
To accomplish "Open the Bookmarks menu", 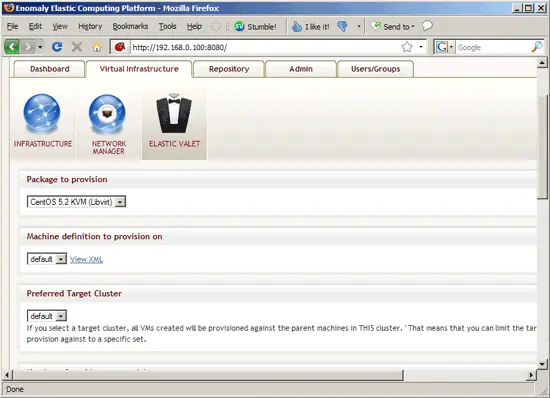I will [130, 26].
